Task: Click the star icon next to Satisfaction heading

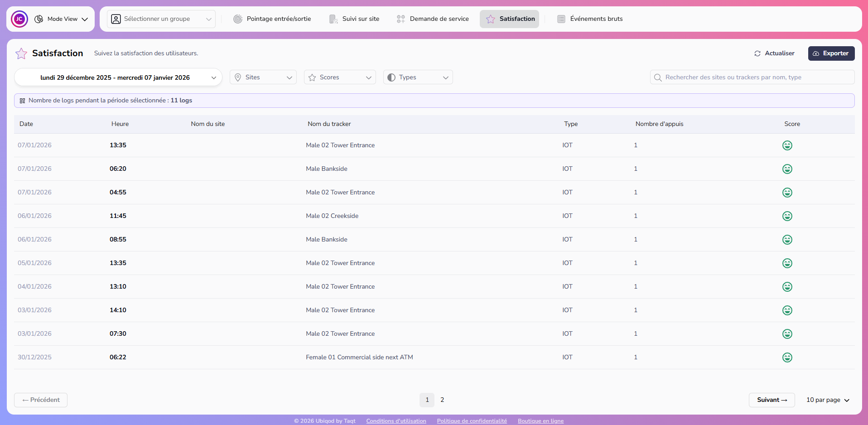Action: [x=21, y=53]
